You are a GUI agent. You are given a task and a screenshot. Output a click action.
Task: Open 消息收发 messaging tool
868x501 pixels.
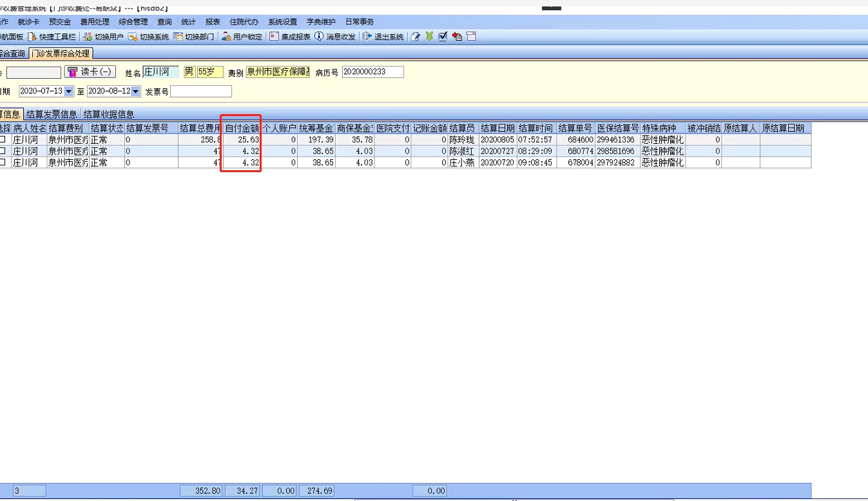pyautogui.click(x=335, y=37)
